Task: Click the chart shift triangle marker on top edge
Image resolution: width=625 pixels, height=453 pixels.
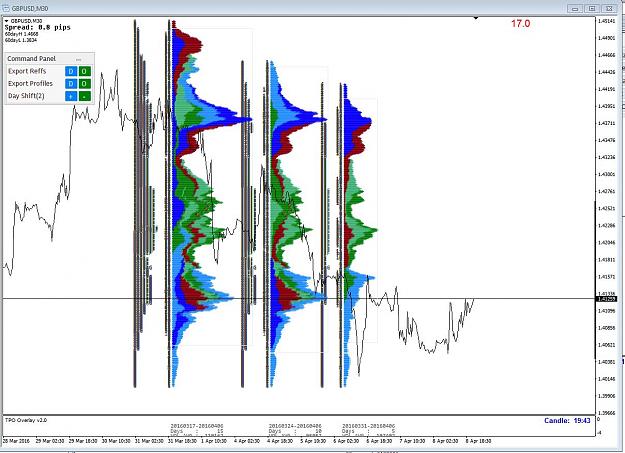Action: (x=476, y=18)
